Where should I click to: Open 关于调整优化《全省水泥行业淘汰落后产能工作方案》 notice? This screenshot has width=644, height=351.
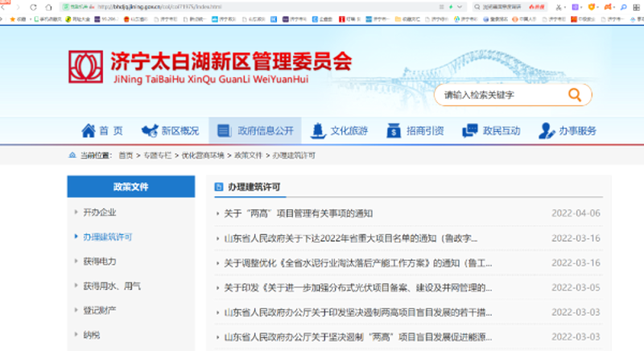357,262
